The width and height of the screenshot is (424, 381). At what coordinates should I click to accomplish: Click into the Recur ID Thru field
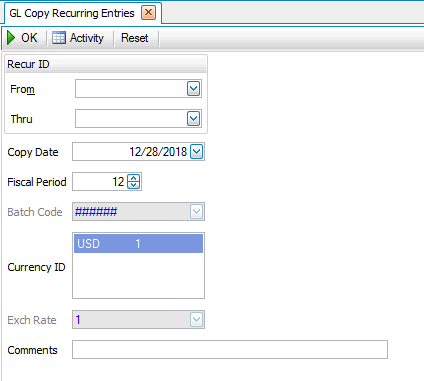coord(131,119)
